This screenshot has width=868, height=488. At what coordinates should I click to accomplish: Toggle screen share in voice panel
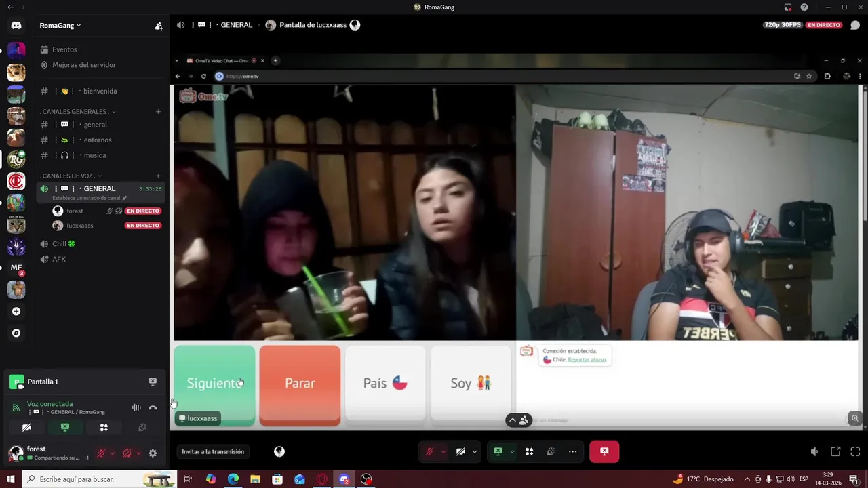(65, 428)
